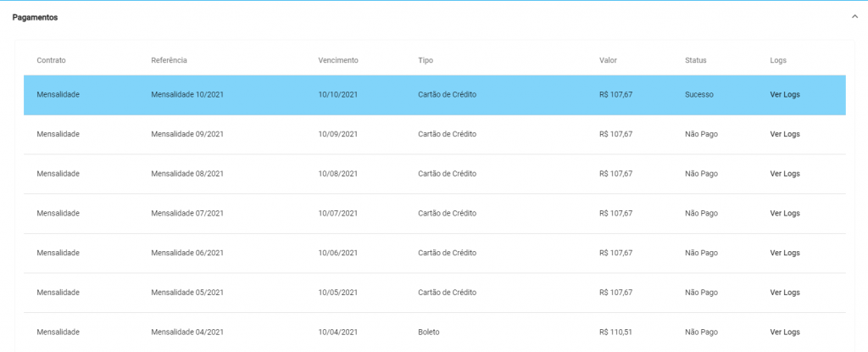
Task: Open Ver Logs for Mensalidade 10/2021
Action: point(784,95)
